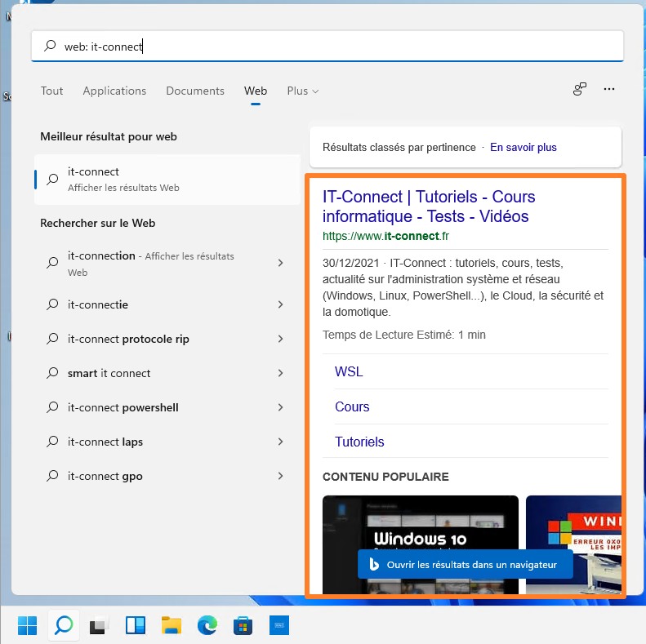Expand the it-connect gpo suggestion arrow
Screen dimensions: 646x644
280,476
